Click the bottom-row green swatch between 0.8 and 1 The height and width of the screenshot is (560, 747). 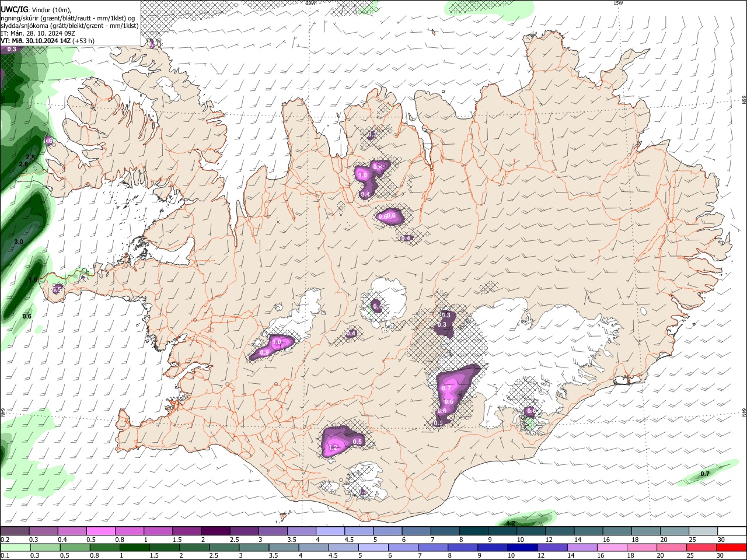coord(104,548)
